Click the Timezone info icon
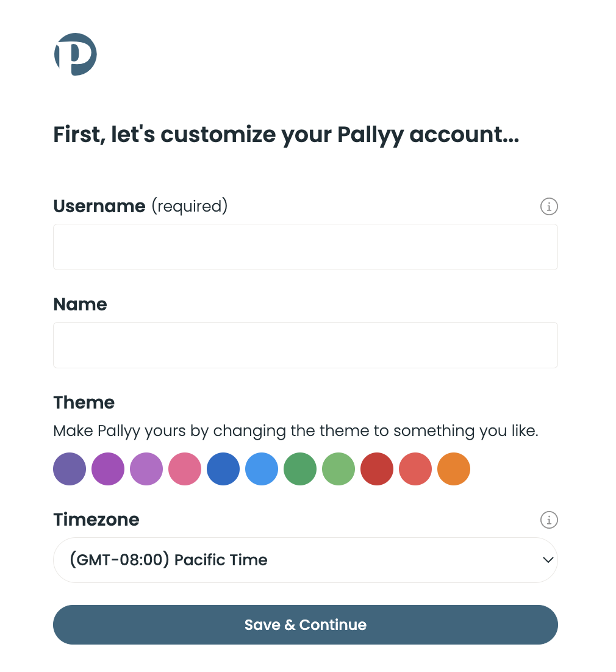The height and width of the screenshot is (672, 616). 549,520
